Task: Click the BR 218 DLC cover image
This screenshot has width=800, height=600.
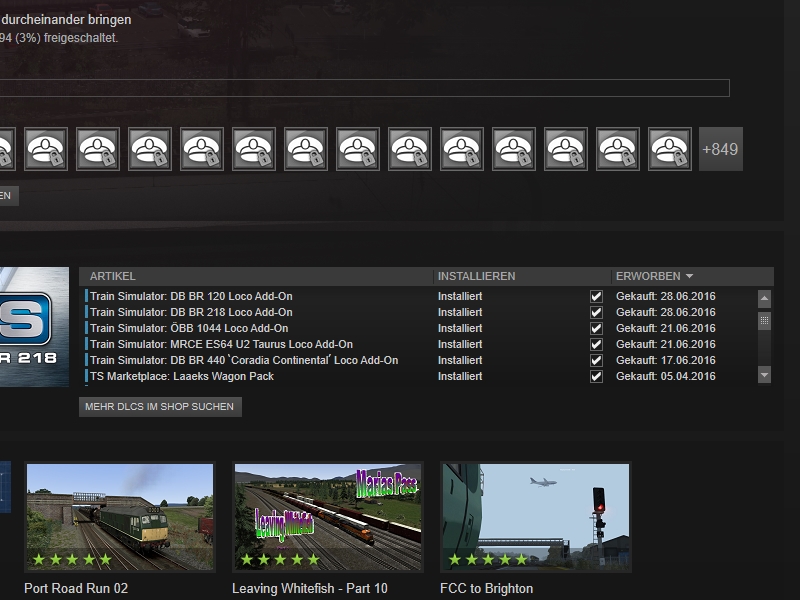Action: (x=34, y=325)
